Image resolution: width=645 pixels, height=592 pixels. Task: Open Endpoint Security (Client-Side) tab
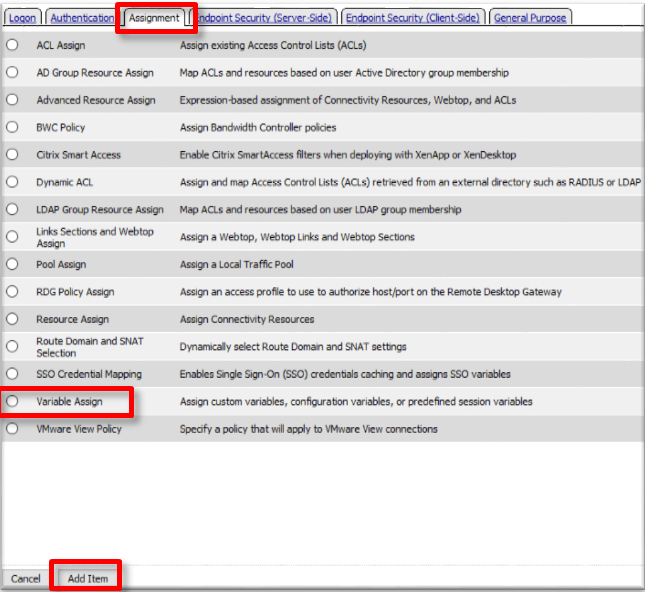point(413,18)
